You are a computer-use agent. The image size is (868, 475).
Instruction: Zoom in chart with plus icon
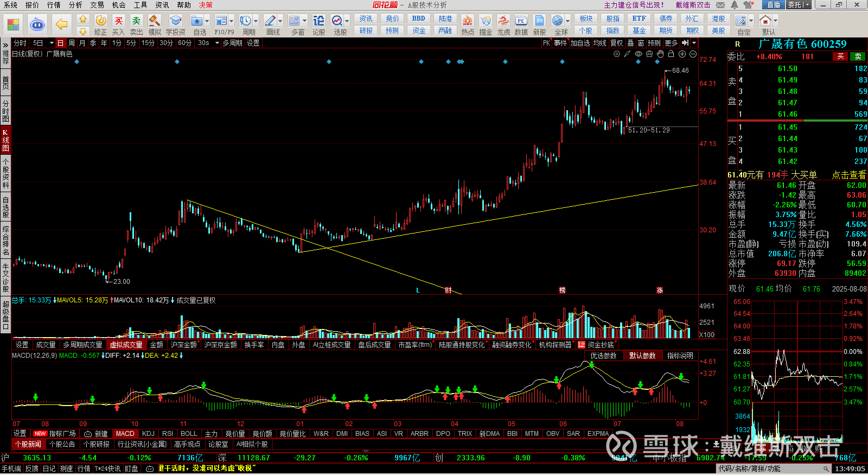point(682,54)
